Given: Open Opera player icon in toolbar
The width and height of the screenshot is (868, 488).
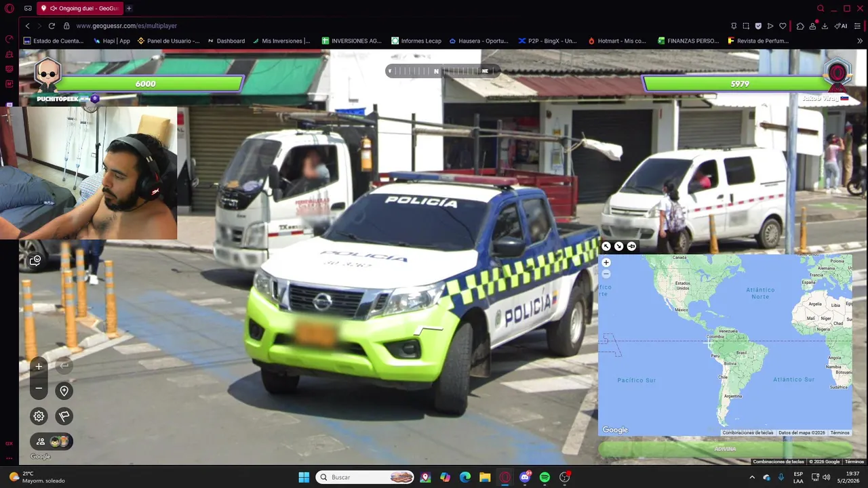Looking at the screenshot, I should pyautogui.click(x=770, y=26).
